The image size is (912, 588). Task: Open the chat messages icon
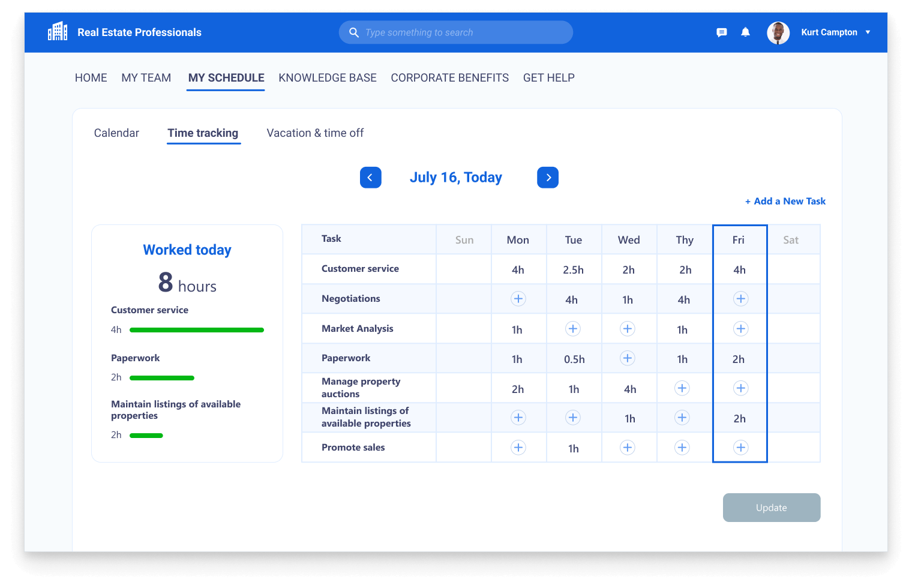click(722, 32)
